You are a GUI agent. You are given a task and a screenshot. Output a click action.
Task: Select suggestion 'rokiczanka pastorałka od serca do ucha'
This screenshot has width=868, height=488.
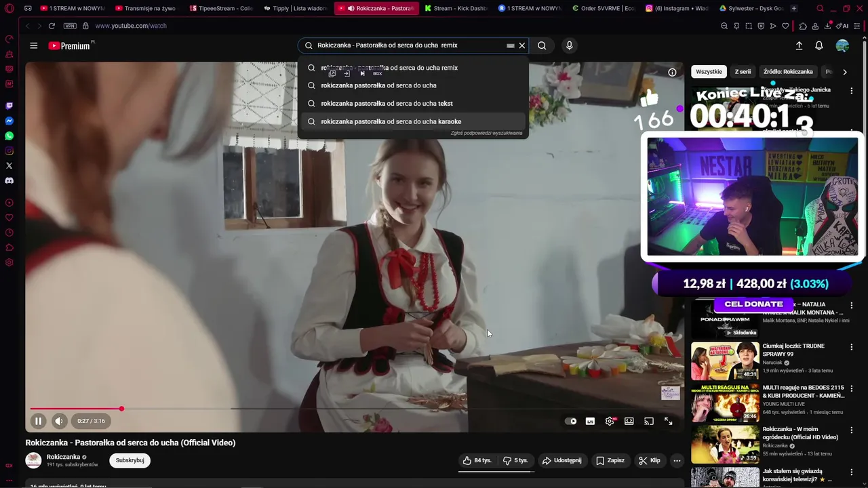click(412, 85)
